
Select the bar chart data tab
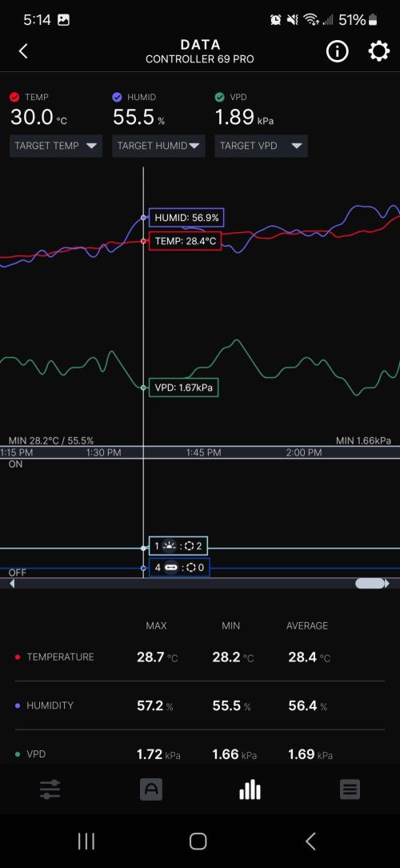click(x=250, y=790)
